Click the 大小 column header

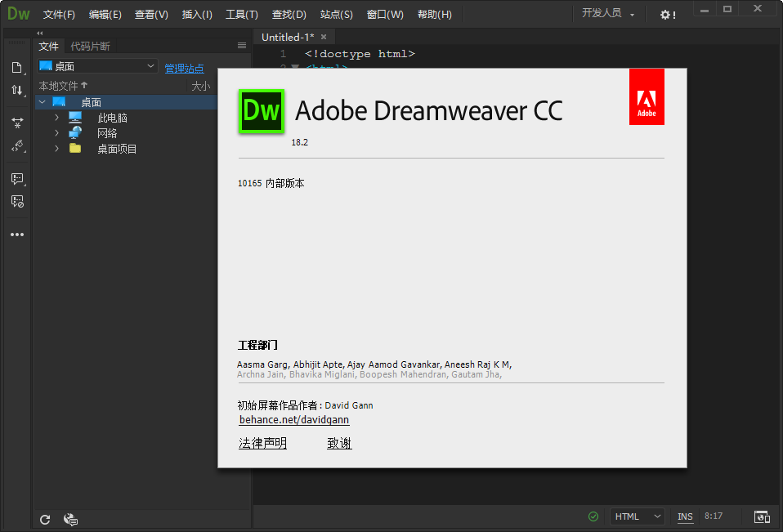pos(201,86)
